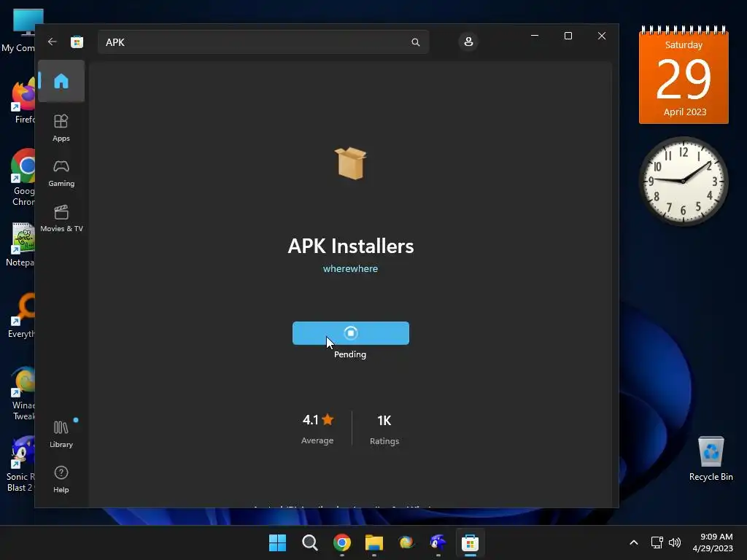Viewport: 747px width, 560px height.
Task: Open the Gaming section
Action: point(61,174)
